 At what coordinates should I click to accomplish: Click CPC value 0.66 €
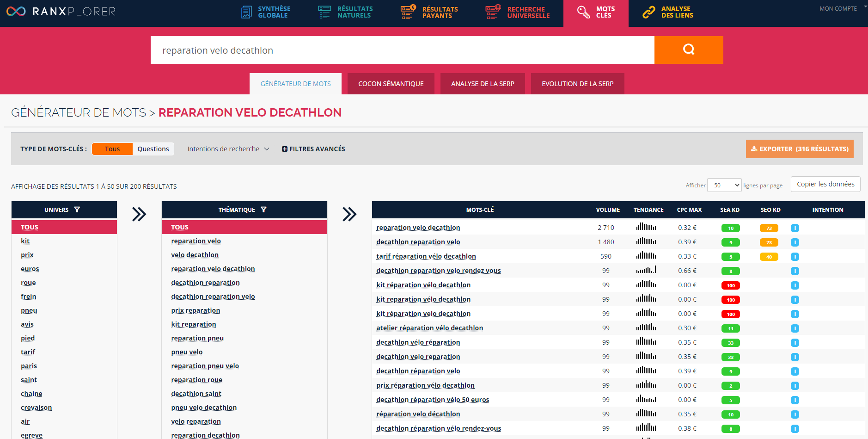[x=687, y=271]
